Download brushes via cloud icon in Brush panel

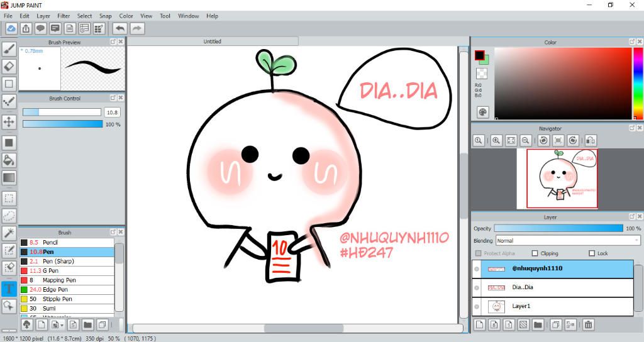point(26,325)
